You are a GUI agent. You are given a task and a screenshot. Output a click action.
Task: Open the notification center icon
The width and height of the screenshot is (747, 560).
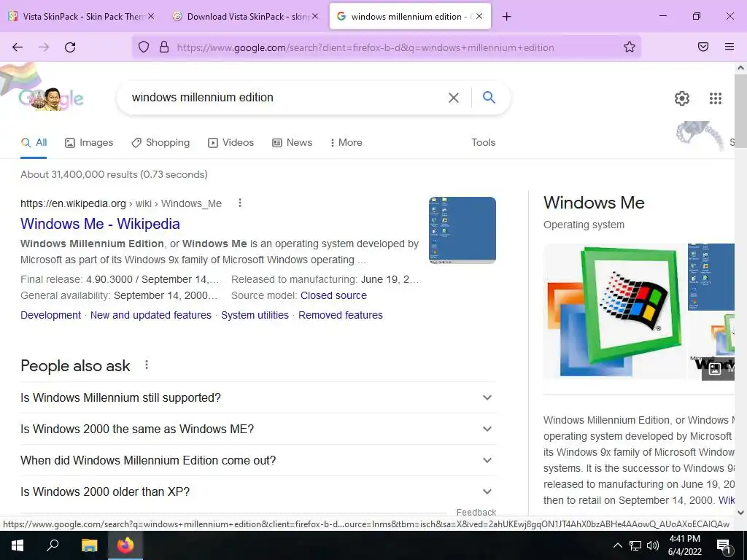coord(724,546)
